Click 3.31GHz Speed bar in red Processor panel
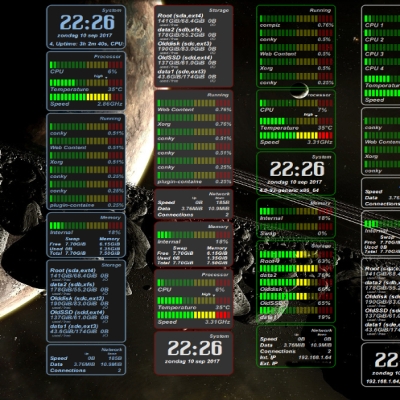Viewport: 400px width, 400px height. [x=194, y=315]
